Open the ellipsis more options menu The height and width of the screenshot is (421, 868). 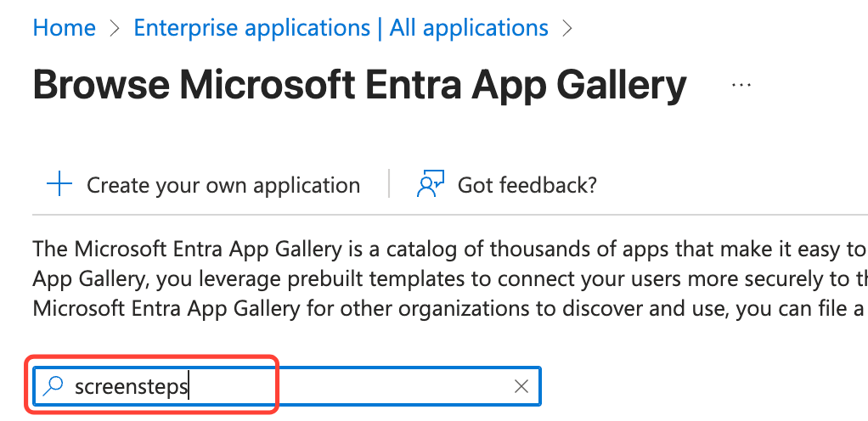[741, 85]
